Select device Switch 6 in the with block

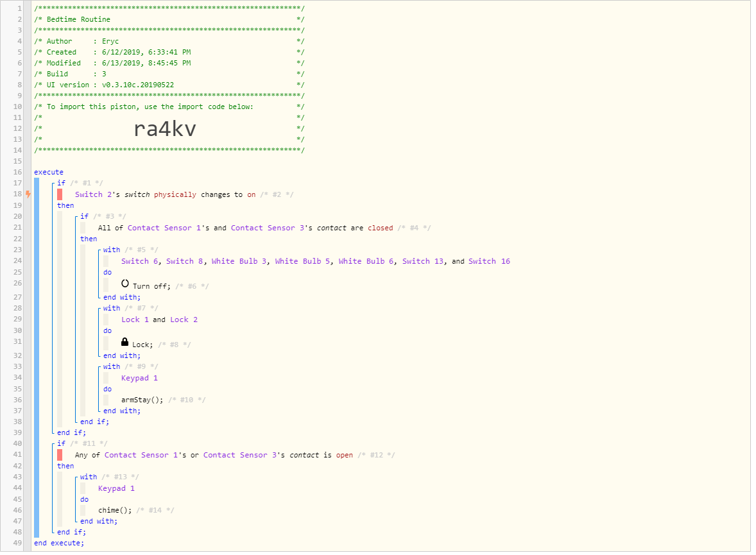point(139,261)
